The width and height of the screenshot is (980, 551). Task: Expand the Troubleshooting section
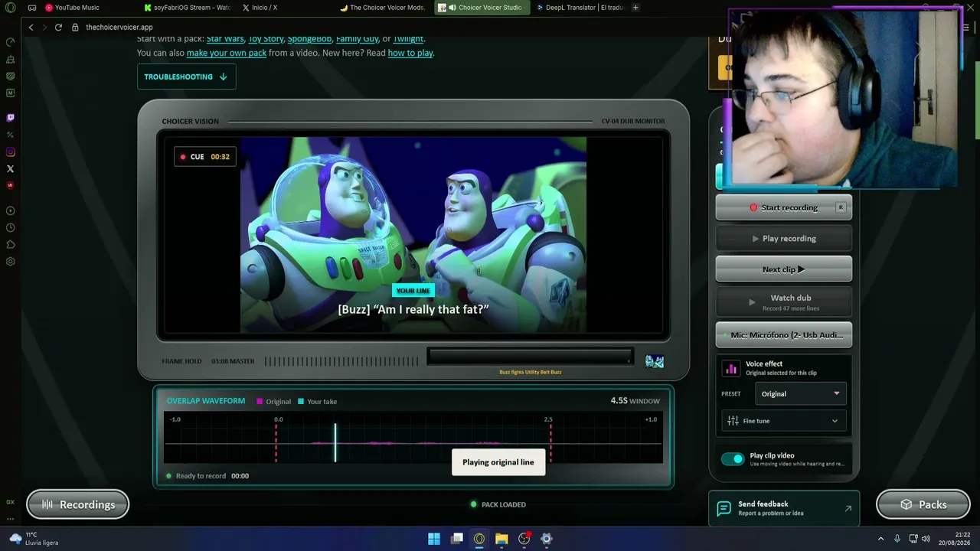186,77
